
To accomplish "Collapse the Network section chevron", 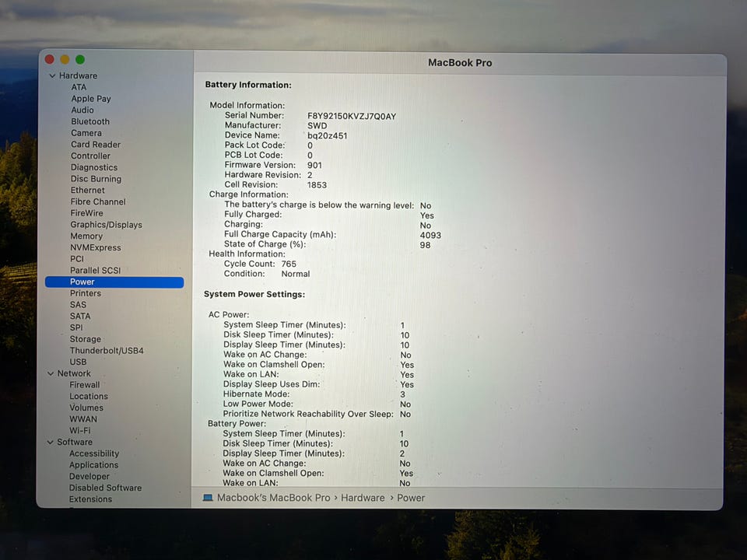I will point(51,374).
